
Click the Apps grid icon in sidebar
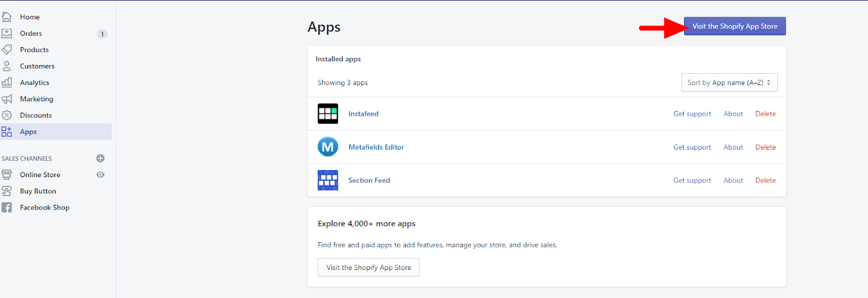click(x=7, y=132)
